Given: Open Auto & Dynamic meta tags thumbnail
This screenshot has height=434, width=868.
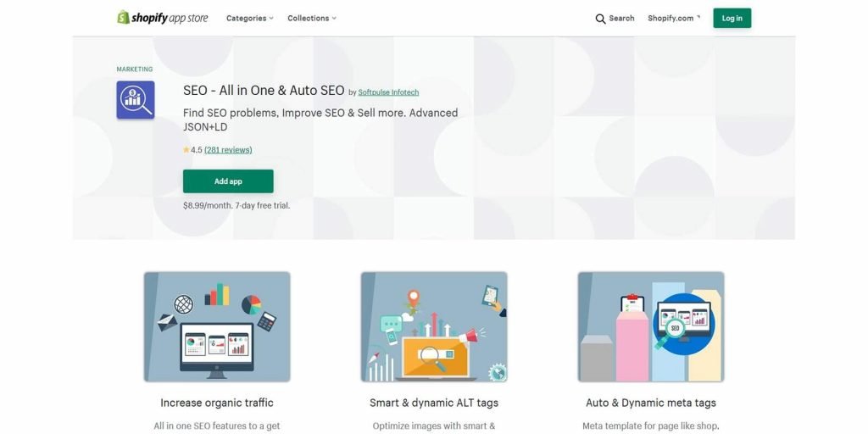Looking at the screenshot, I should click(651, 326).
